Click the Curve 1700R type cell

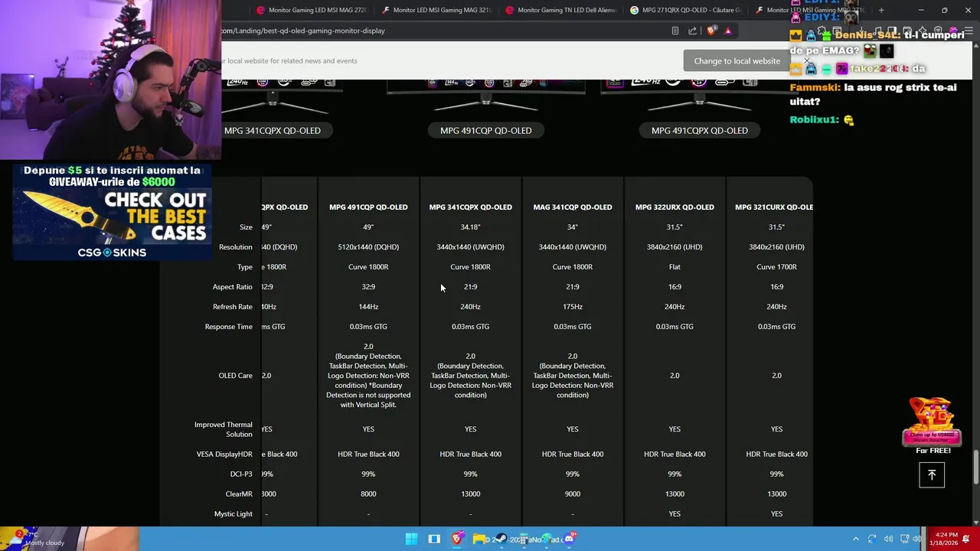point(776,267)
